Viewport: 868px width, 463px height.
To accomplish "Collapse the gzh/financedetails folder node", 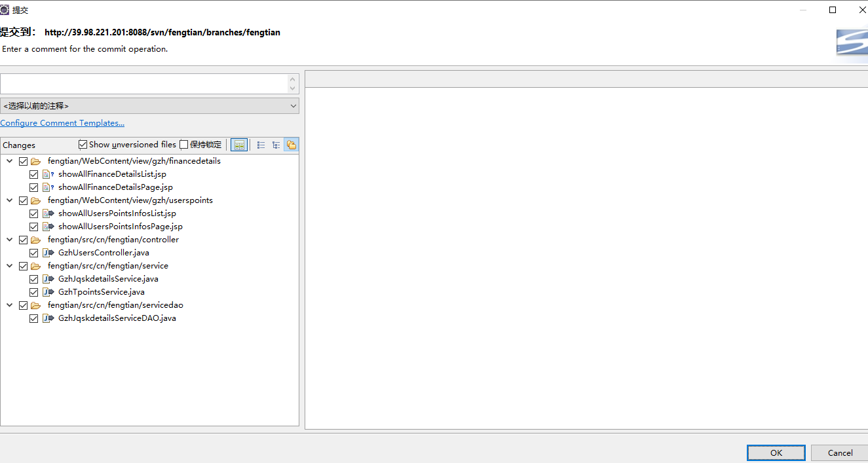I will point(10,161).
